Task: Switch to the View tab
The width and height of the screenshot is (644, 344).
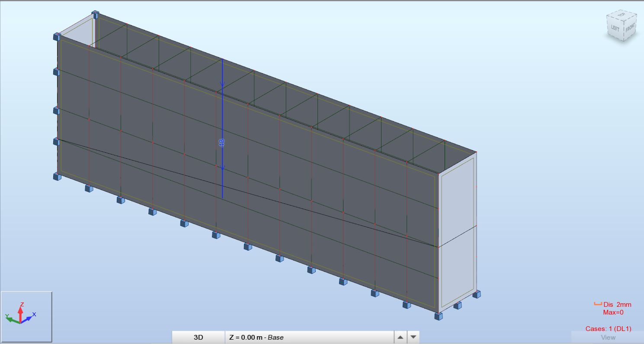Action: 608,338
